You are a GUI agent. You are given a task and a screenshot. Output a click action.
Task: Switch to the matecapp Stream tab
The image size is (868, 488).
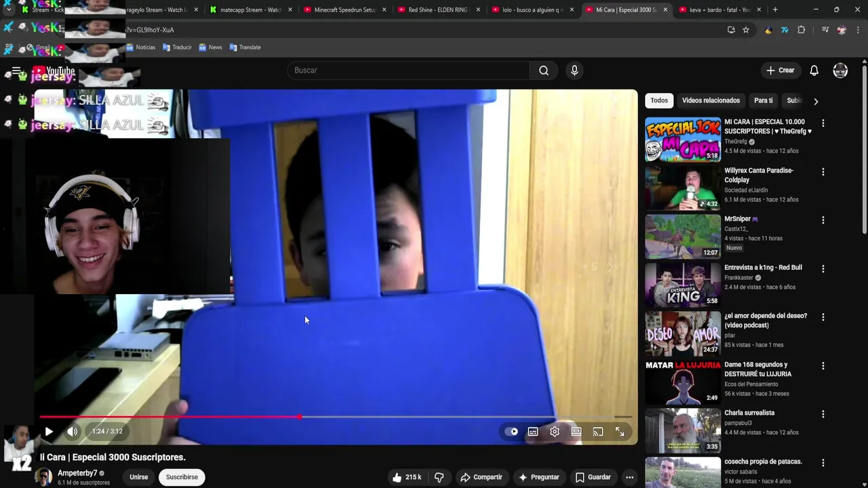point(250,9)
